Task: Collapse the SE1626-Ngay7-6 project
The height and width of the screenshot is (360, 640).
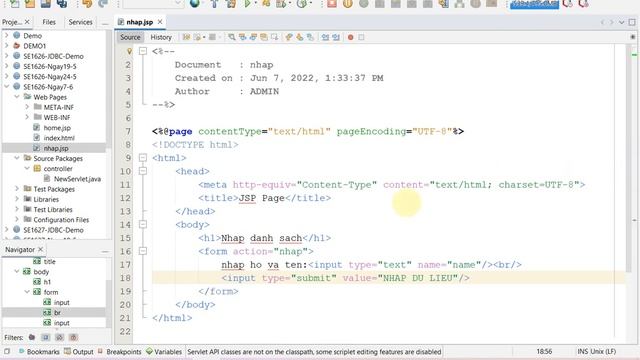Action: tap(6, 87)
